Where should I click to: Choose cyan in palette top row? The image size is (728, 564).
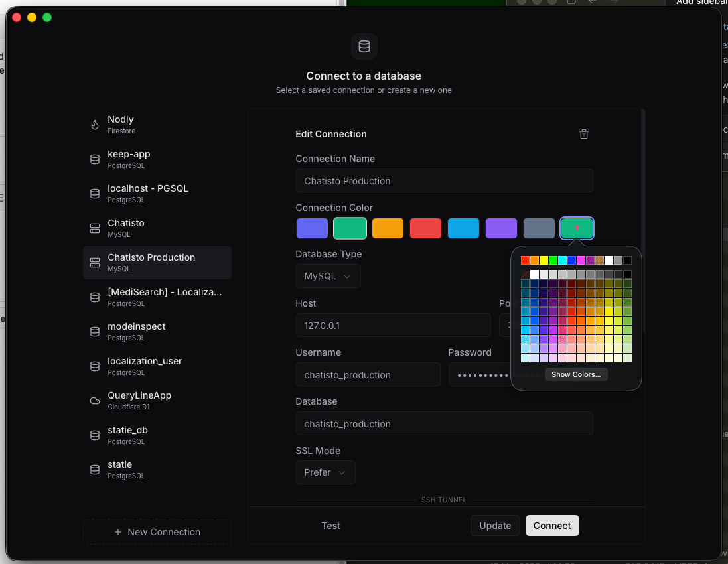(x=562, y=260)
